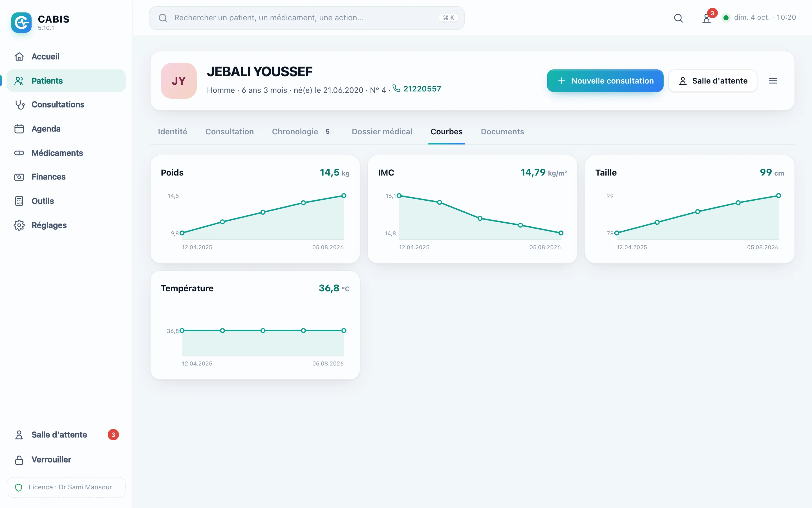Click the Température value 36,8 °C

pos(334,288)
